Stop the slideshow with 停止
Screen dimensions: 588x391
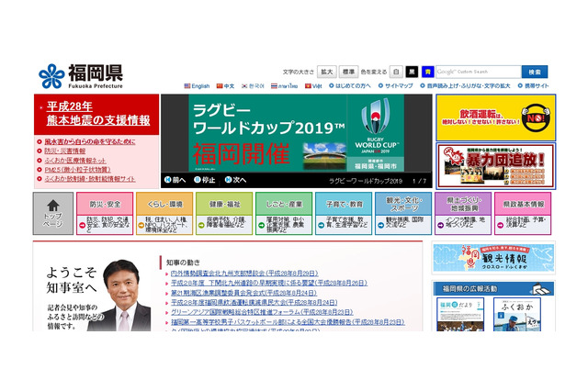click(204, 180)
